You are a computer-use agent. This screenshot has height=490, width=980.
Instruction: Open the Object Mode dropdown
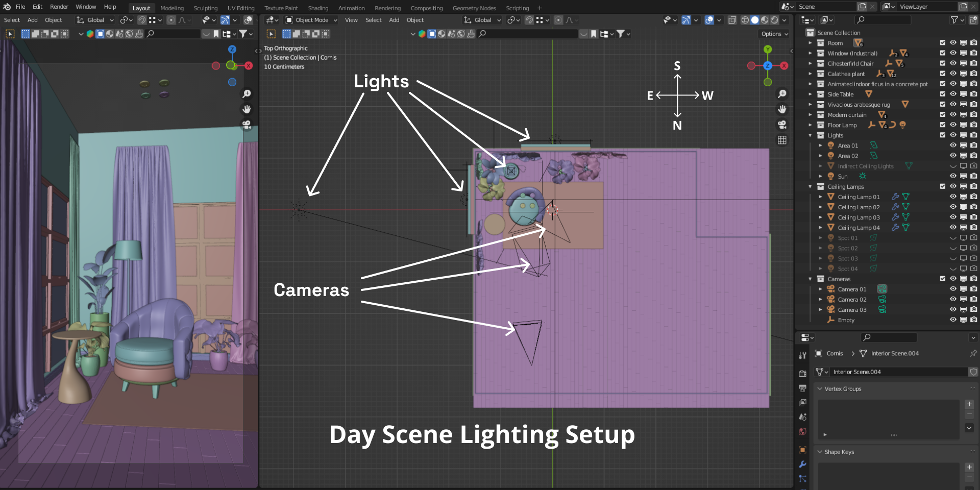310,20
